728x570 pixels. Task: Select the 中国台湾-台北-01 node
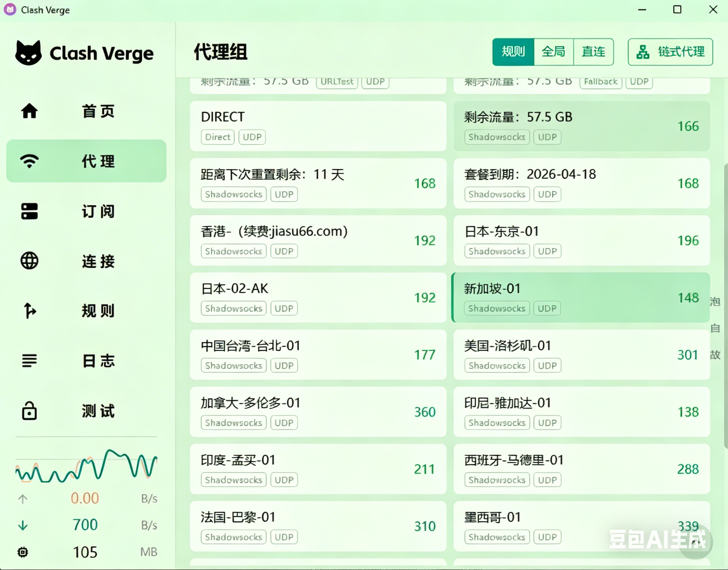318,354
